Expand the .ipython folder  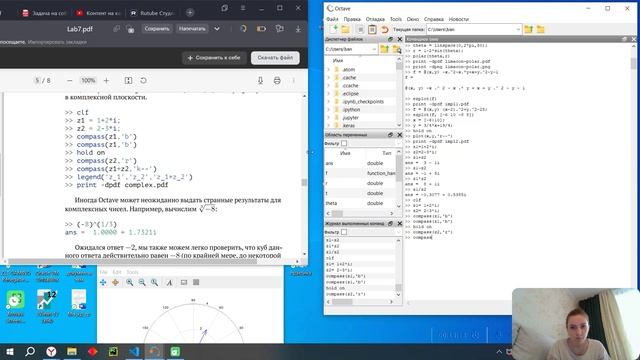coord(328,109)
